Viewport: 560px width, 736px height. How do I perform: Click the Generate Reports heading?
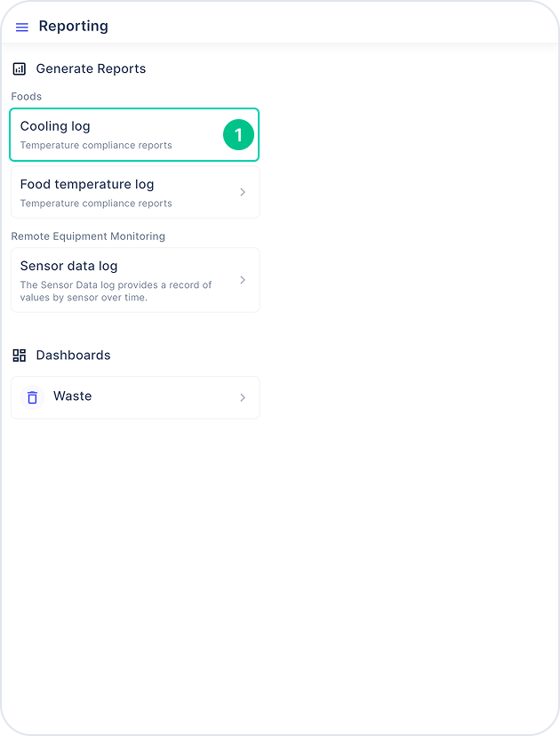coord(91,69)
